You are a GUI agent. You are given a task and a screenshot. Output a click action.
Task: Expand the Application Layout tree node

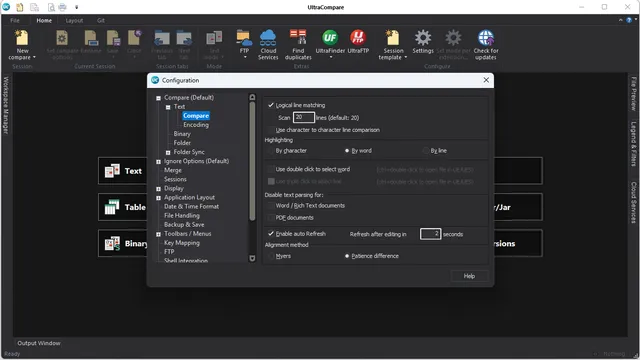point(158,198)
